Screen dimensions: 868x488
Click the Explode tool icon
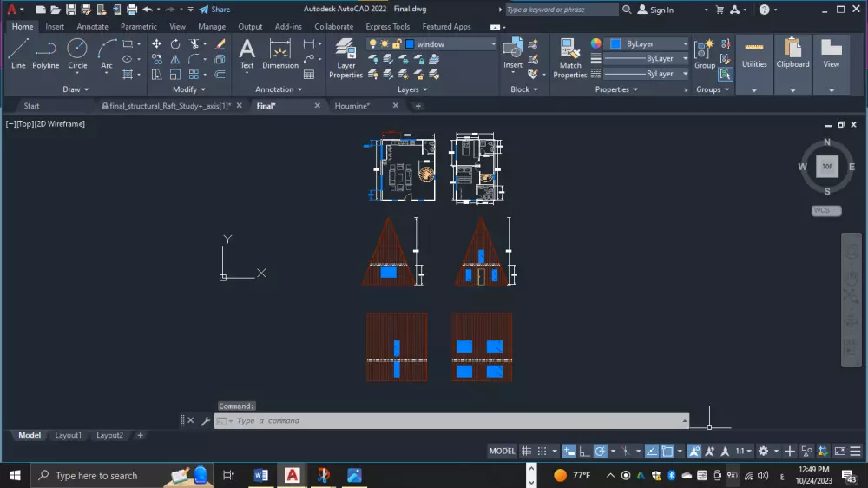click(x=220, y=59)
